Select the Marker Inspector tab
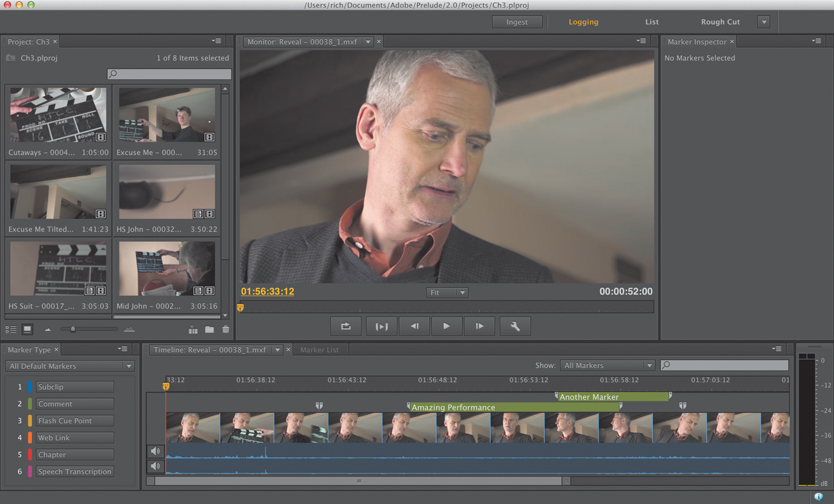 697,42
